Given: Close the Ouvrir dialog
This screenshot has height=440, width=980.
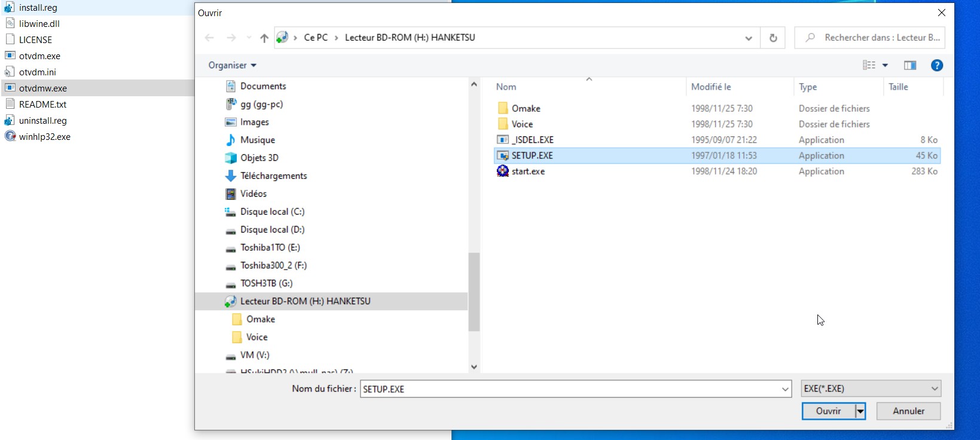Looking at the screenshot, I should [x=942, y=13].
